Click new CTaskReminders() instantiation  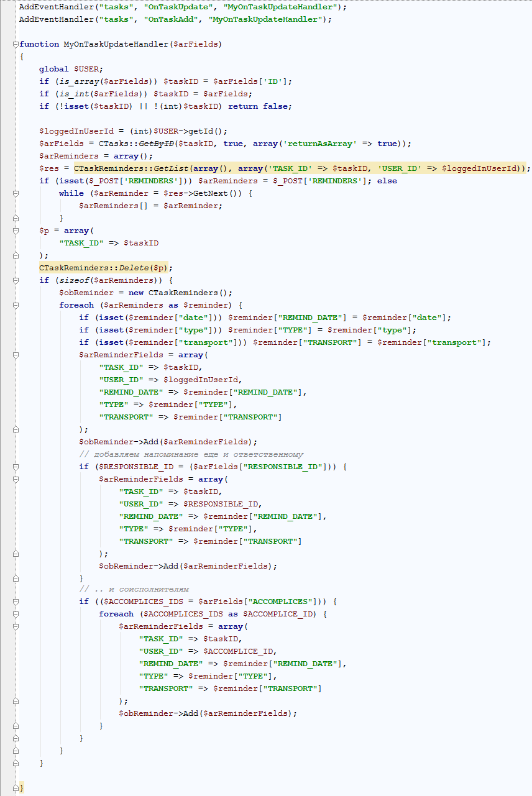(181, 293)
